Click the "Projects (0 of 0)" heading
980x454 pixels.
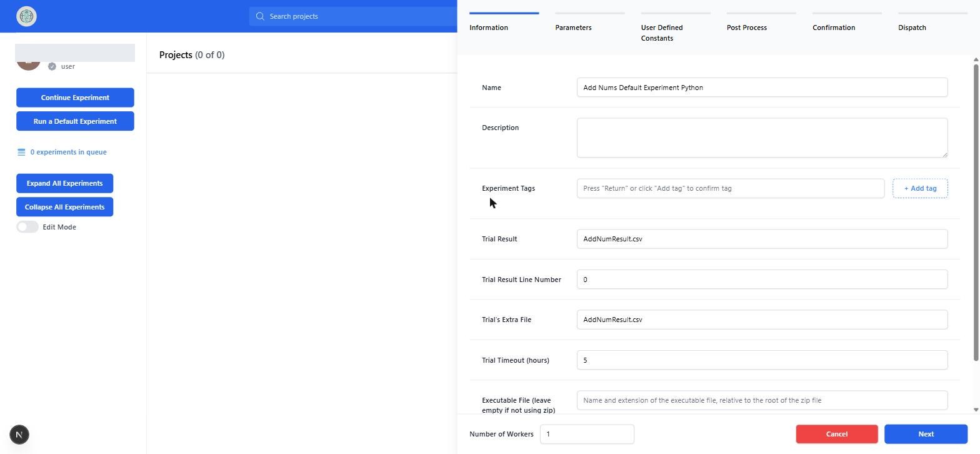192,55
